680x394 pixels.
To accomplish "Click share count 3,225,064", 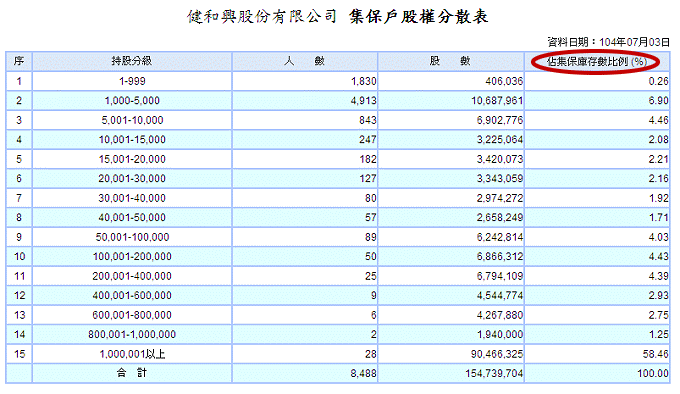I will (500, 140).
